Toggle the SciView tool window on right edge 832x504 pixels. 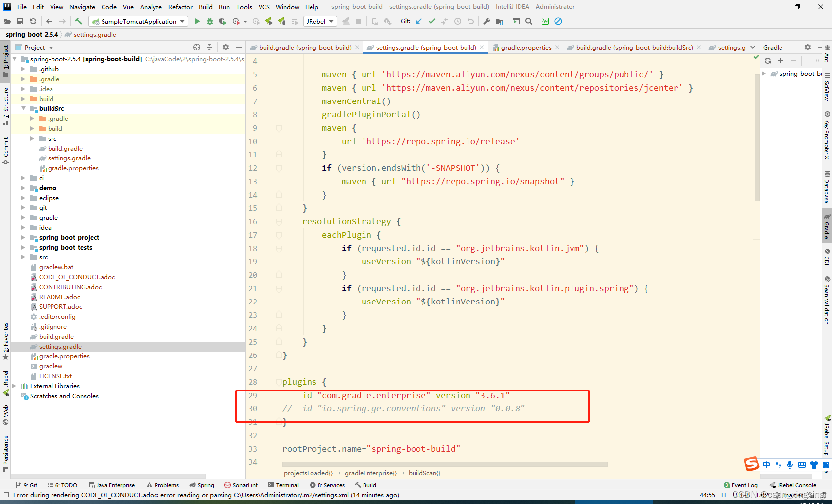827,87
